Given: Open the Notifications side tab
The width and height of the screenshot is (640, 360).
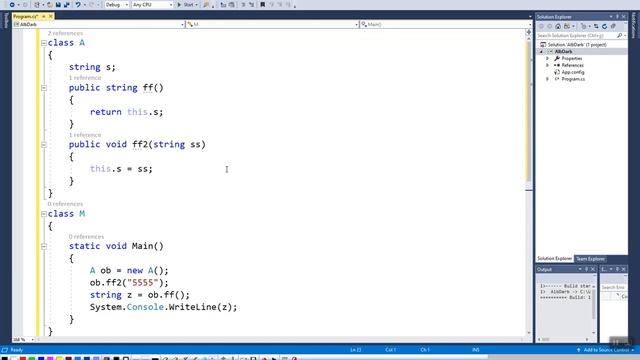Looking at the screenshot, I should (634, 25).
